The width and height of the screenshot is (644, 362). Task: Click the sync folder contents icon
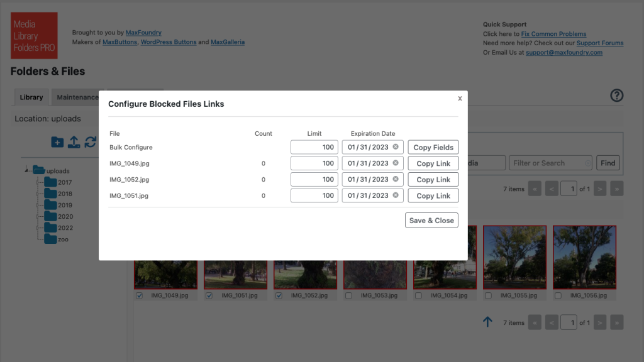pos(91,142)
